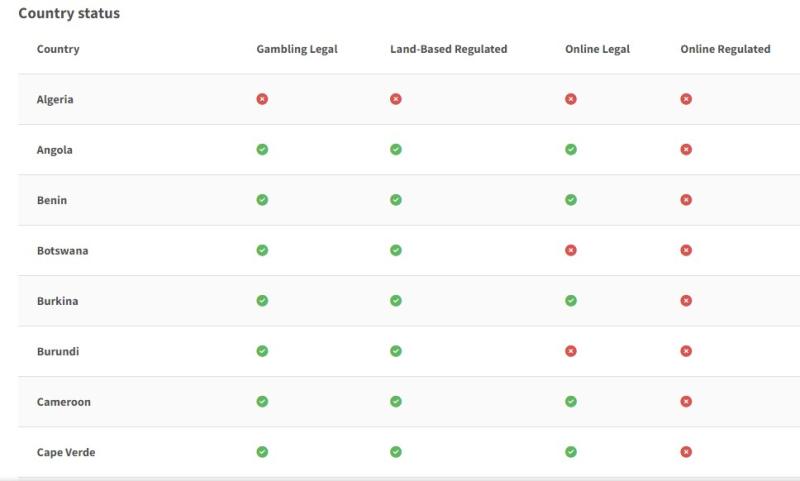
Task: Click Angola's green Gambling Legal check icon
Action: tap(262, 149)
